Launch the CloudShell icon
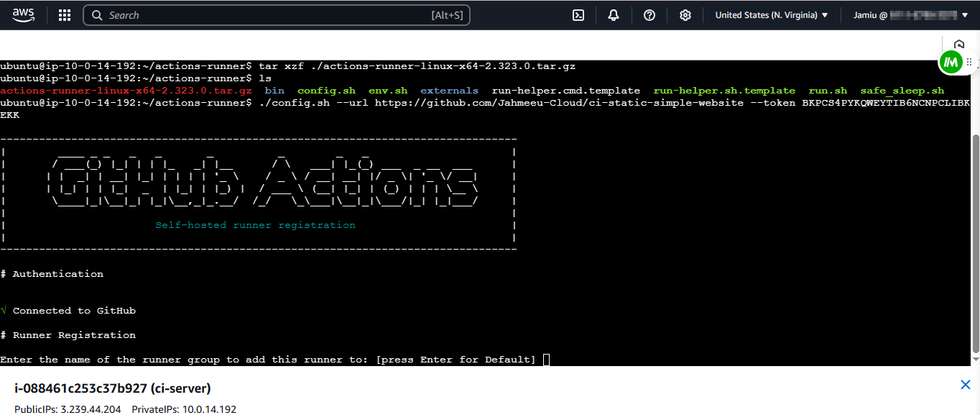This screenshot has width=980, height=415. [578, 15]
